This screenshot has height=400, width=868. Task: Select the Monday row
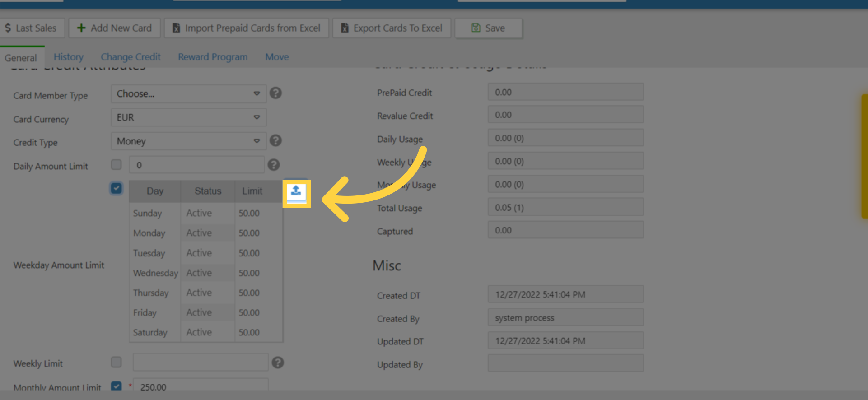[x=206, y=233]
